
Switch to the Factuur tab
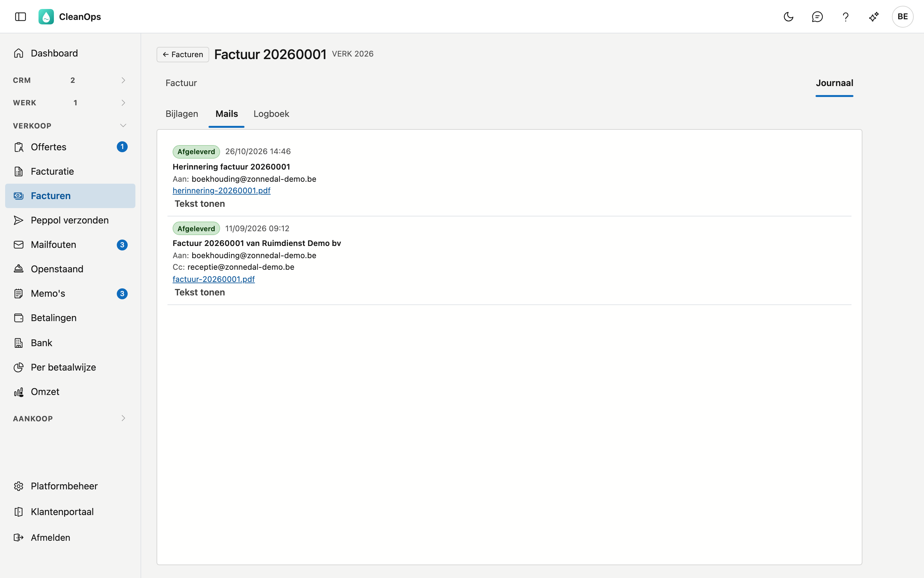coord(181,83)
